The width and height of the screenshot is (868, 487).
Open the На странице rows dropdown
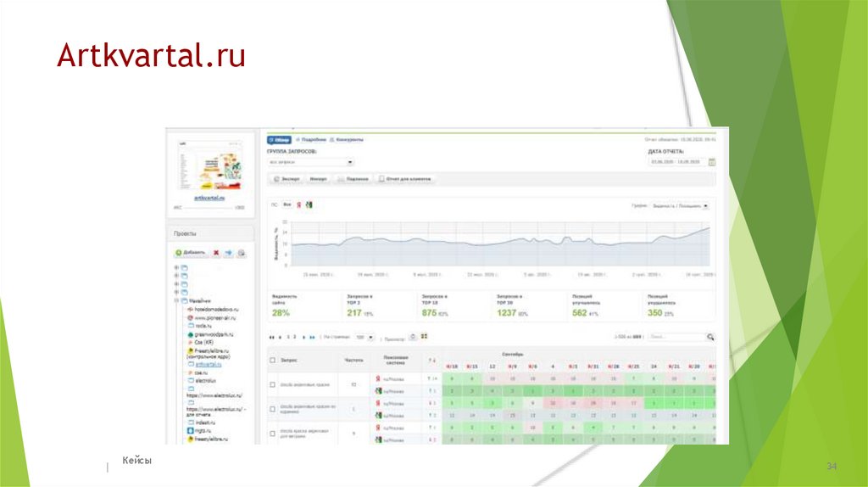click(364, 337)
